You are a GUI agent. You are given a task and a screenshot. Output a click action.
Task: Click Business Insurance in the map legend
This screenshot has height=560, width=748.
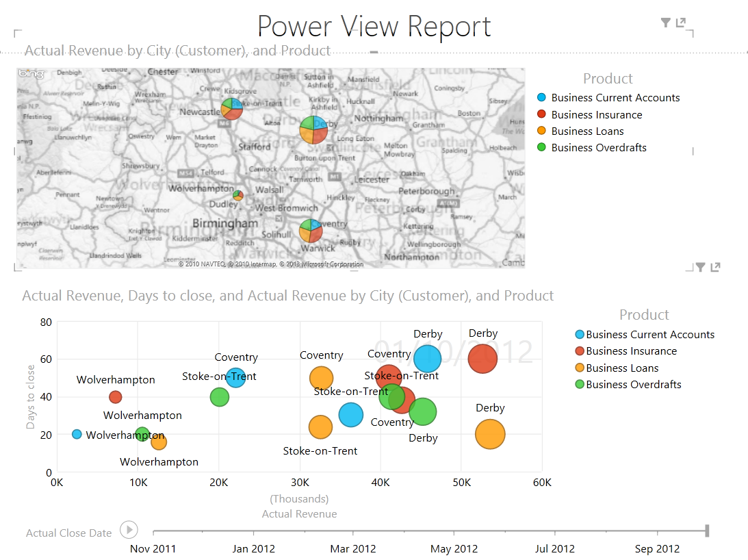[596, 115]
